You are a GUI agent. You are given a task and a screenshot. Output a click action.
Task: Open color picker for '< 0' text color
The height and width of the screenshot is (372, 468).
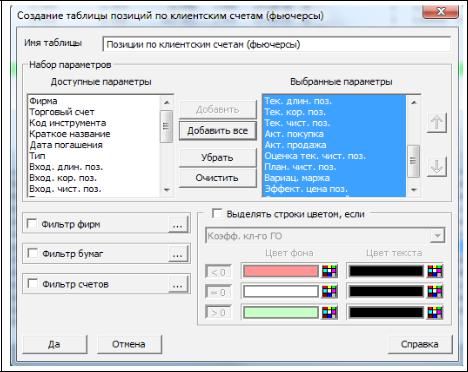point(435,271)
